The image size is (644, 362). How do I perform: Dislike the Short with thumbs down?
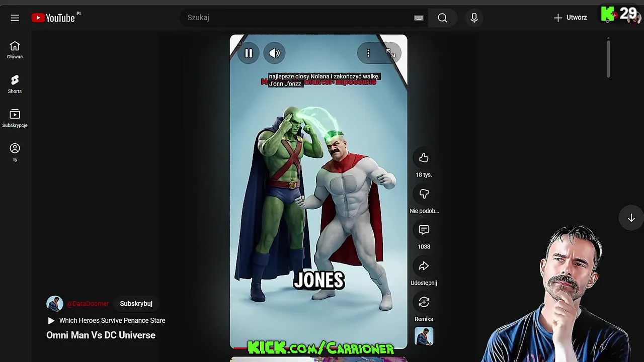tap(424, 194)
